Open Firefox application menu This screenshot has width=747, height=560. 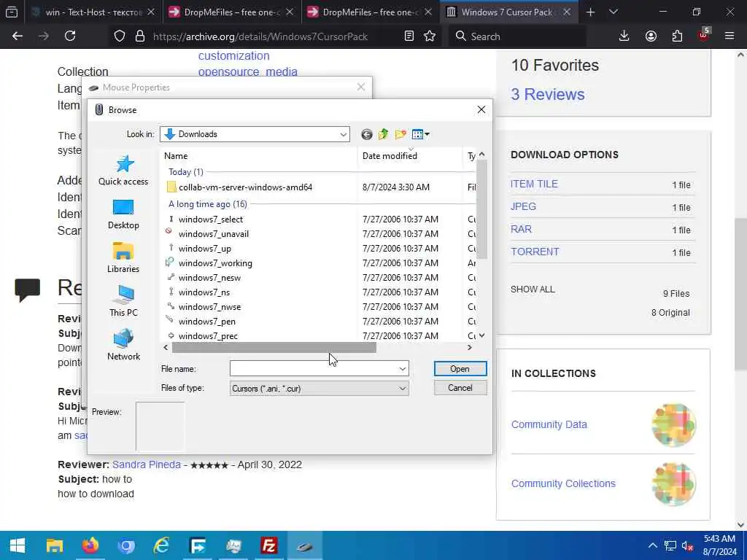coord(729,36)
